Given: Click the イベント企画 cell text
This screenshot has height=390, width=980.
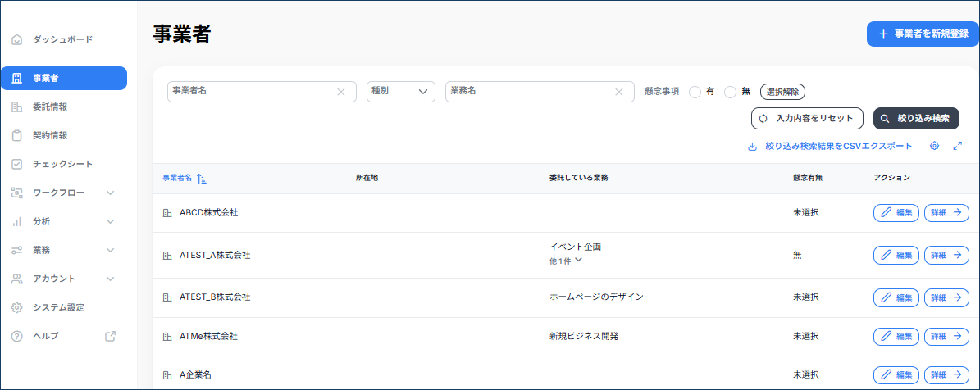Looking at the screenshot, I should click(575, 247).
